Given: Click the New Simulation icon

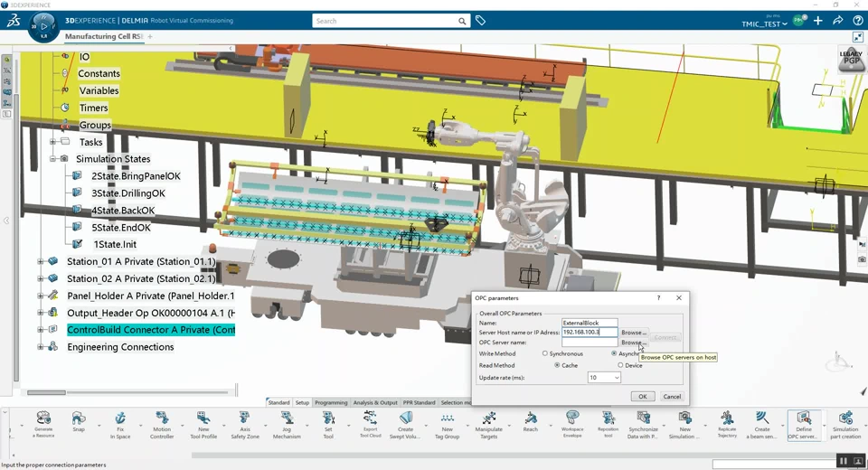Looking at the screenshot, I should pyautogui.click(x=684, y=424).
